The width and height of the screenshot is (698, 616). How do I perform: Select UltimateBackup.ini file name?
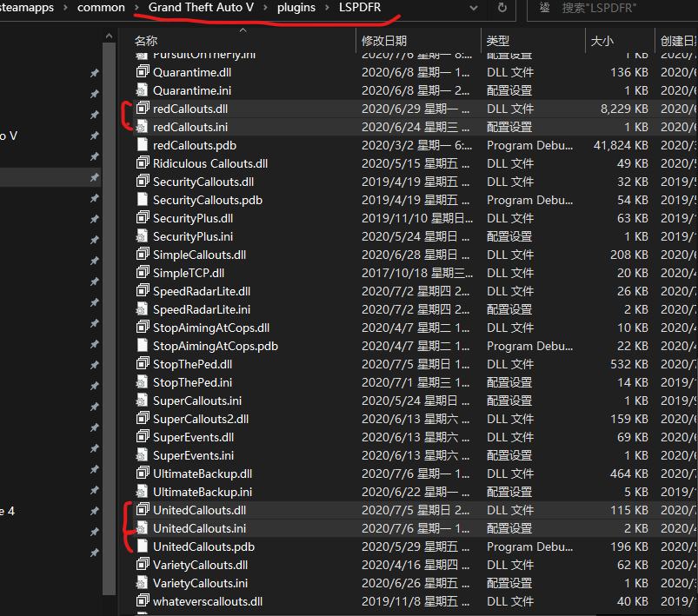[203, 492]
